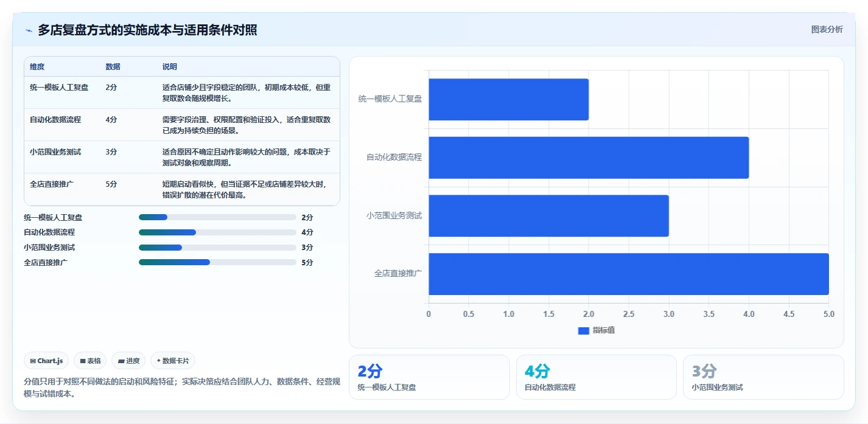Click description starting 适合店铺少且字段稳定
The height and width of the screenshot is (424, 868).
click(x=247, y=93)
